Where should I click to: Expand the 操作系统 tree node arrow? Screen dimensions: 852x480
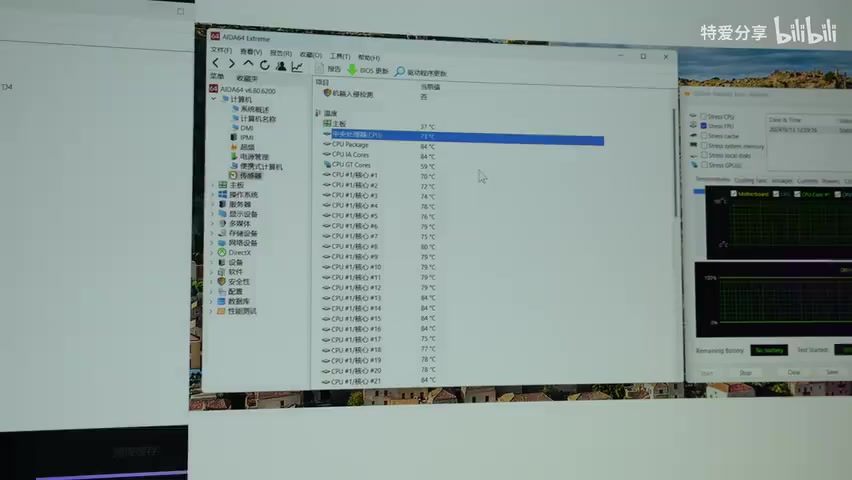(x=212, y=195)
